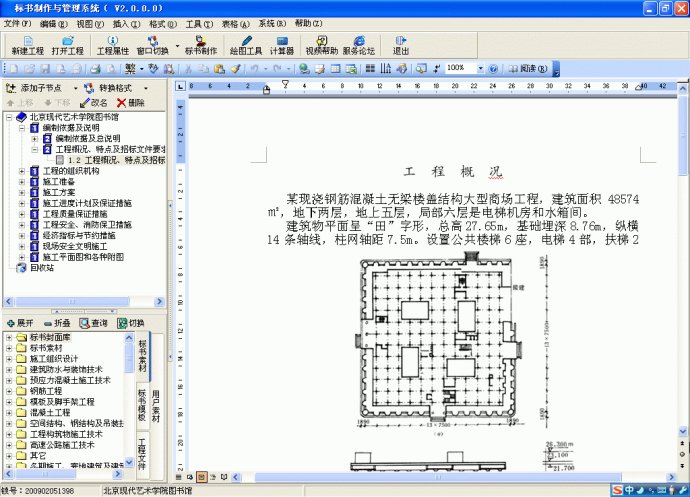Screen dimensions: 690x497
Task: Click the document map icon
Action: coord(421,69)
